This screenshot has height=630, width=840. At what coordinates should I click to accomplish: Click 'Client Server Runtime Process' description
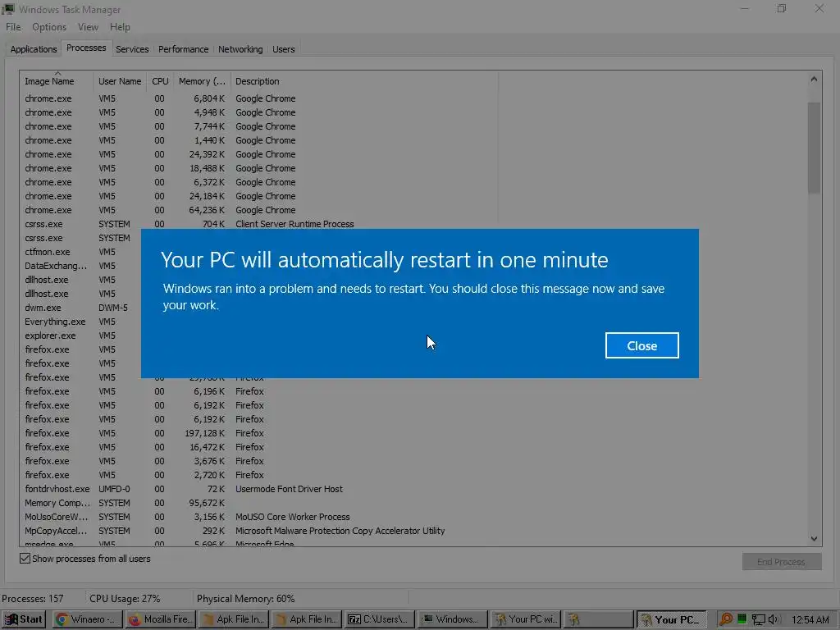294,224
